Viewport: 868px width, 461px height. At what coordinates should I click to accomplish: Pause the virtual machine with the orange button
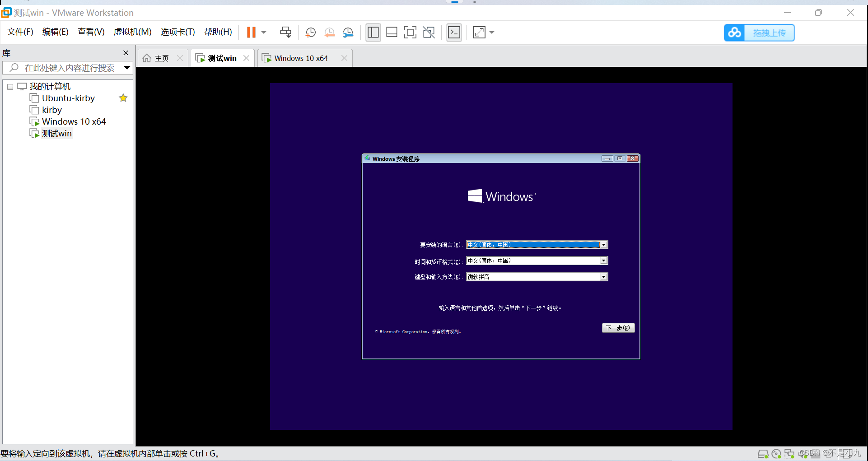pos(251,32)
